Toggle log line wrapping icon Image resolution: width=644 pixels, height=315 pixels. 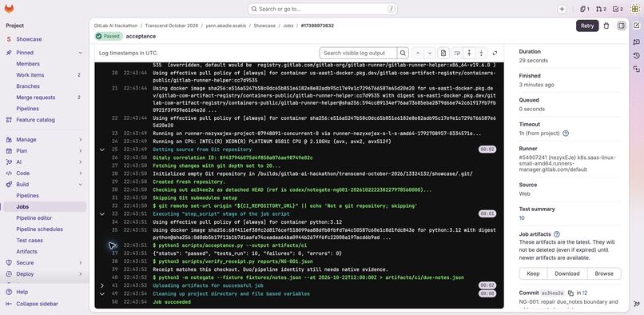tap(457, 53)
